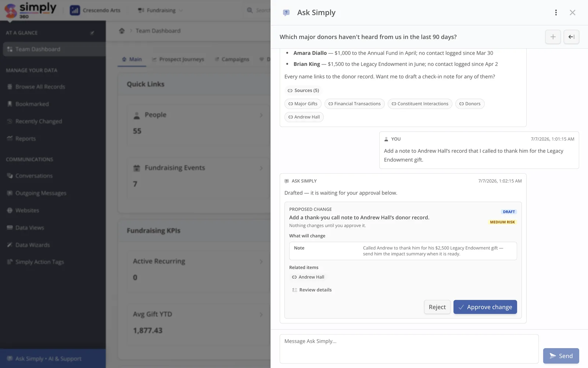Open the Fundraising module dropdown
The image size is (588, 368).
[x=160, y=10]
